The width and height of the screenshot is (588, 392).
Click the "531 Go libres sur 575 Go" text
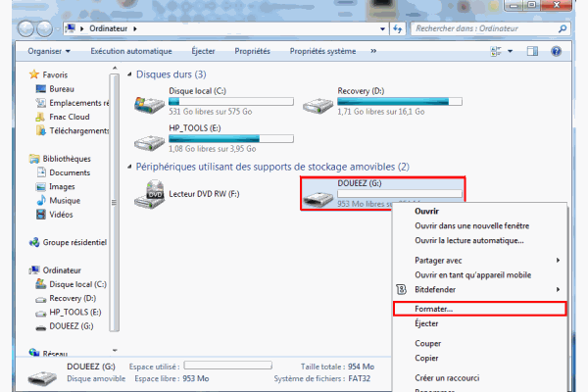(x=211, y=112)
